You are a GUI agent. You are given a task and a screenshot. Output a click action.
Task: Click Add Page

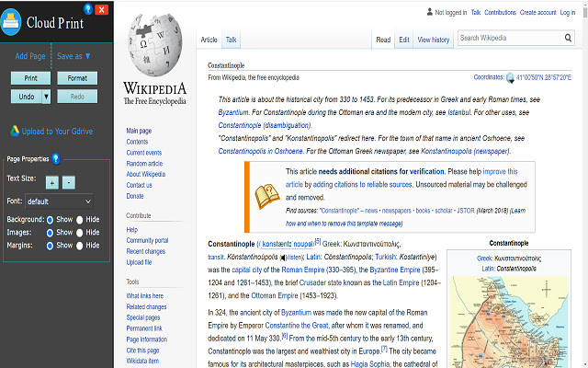30,56
